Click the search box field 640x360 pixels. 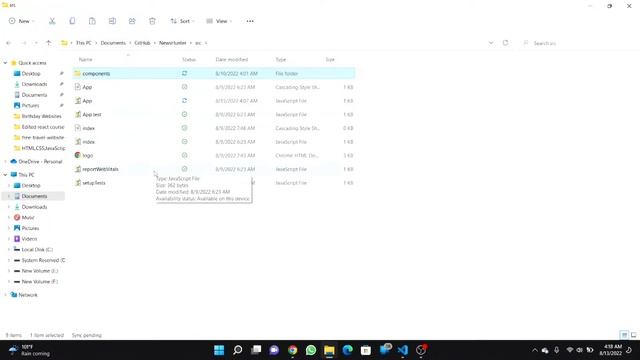click(578, 43)
